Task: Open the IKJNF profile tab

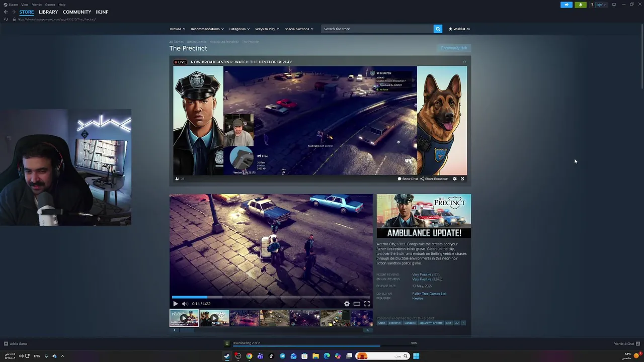Action: tap(102, 12)
